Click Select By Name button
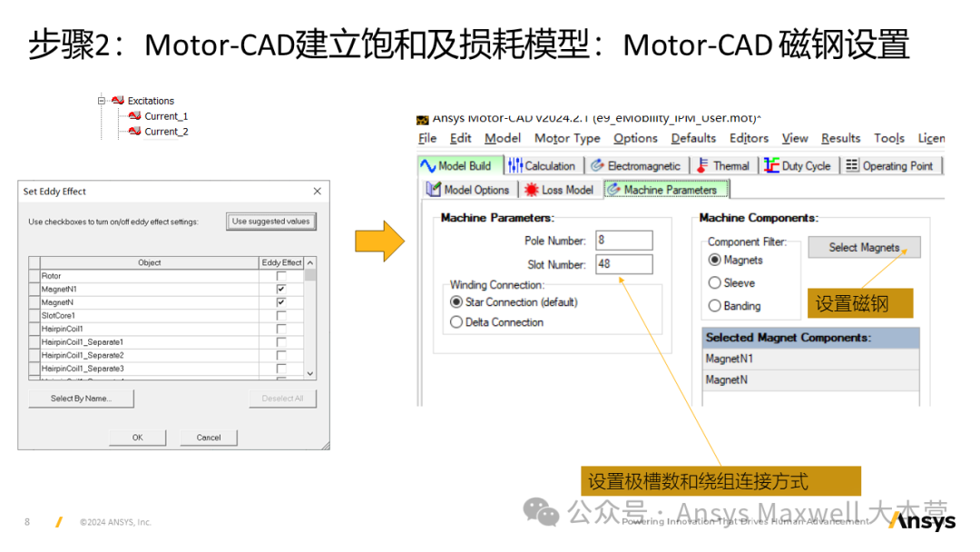Viewport: 980px width, 552px height. 82,399
